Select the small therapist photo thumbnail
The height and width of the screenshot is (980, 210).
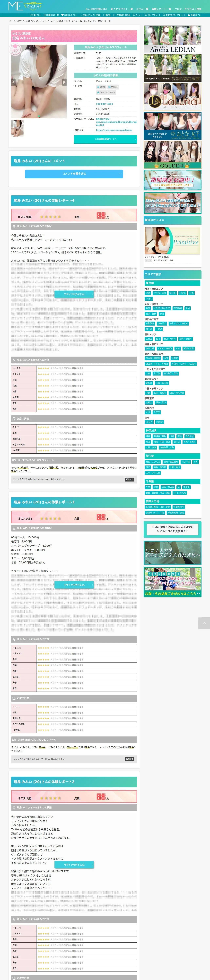pos(17,128)
